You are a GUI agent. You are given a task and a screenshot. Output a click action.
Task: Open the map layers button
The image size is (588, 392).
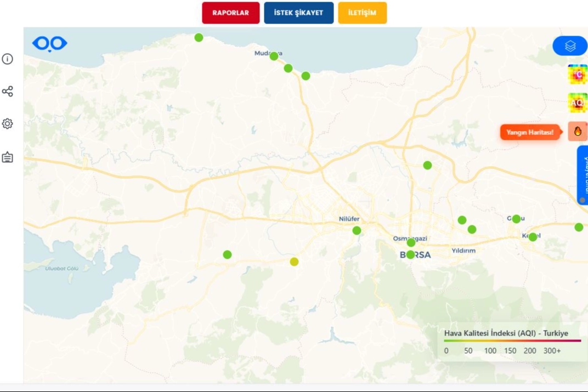(x=570, y=46)
